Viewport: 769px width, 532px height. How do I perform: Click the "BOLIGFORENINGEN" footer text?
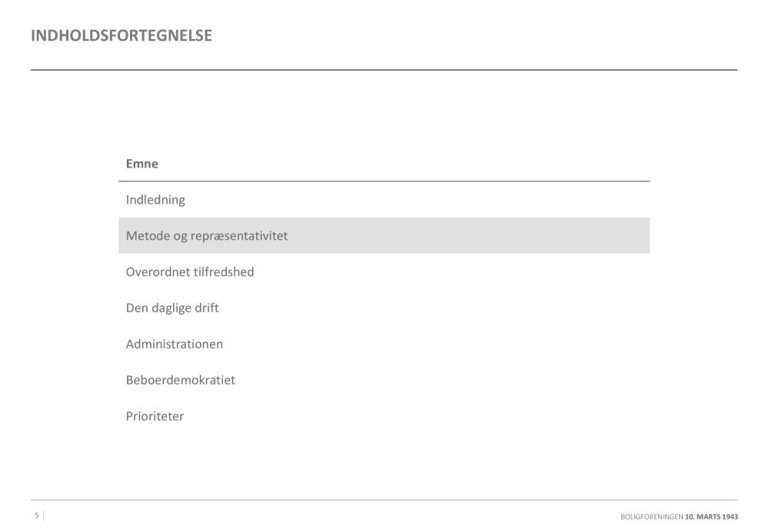(x=651, y=517)
